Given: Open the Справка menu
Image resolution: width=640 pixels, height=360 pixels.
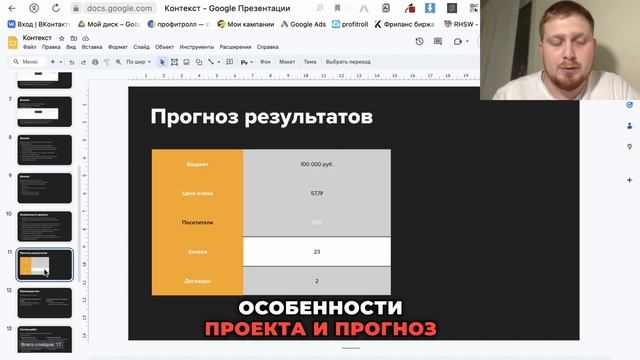Looking at the screenshot, I should [x=268, y=47].
